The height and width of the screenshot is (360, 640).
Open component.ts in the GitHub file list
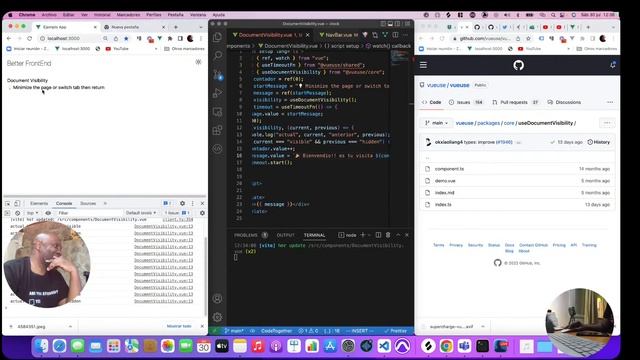[449, 169]
